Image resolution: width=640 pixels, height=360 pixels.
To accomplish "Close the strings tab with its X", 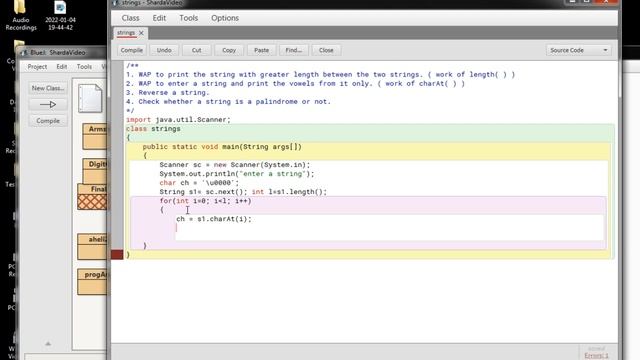I will tap(142, 33).
